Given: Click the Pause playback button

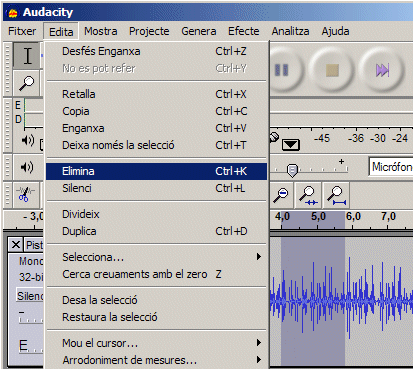Looking at the screenshot, I should 282,70.
